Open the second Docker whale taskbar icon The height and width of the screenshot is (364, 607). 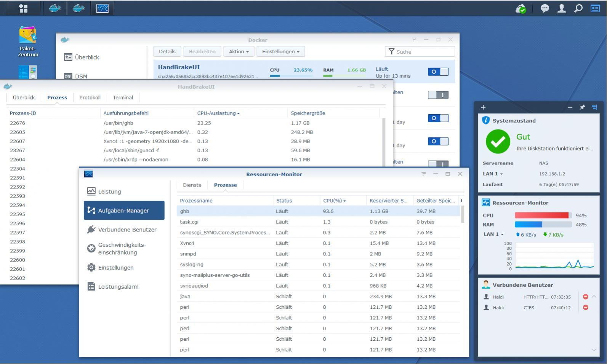[x=79, y=8]
